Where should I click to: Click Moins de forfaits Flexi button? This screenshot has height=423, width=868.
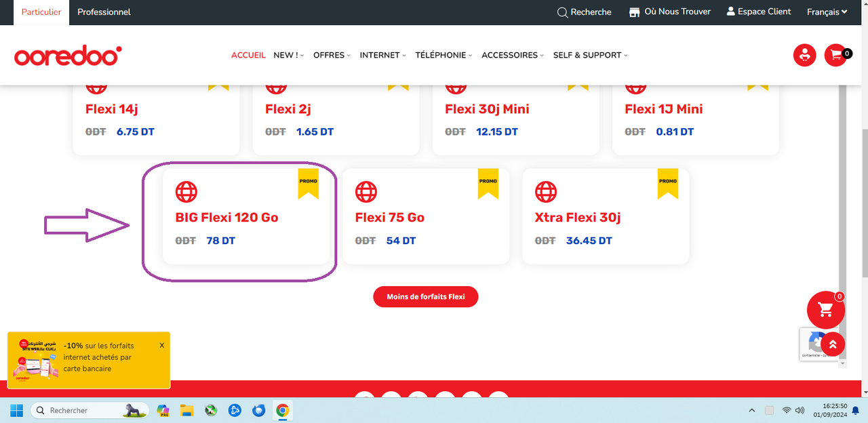426,297
